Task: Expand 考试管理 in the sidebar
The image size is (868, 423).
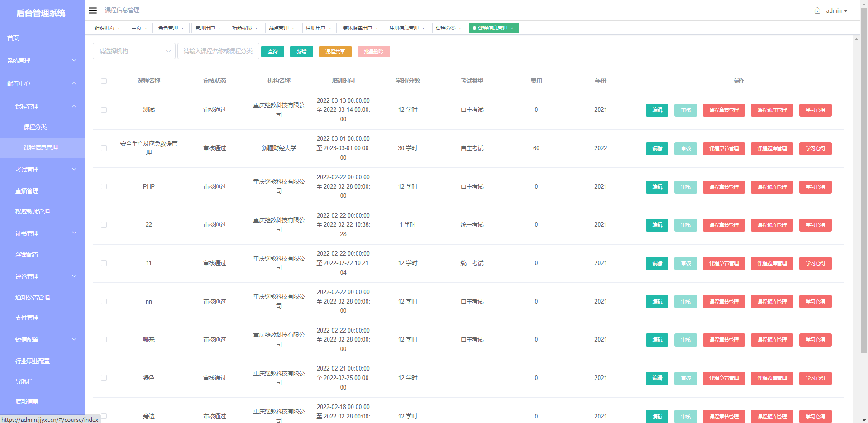Action: point(42,170)
